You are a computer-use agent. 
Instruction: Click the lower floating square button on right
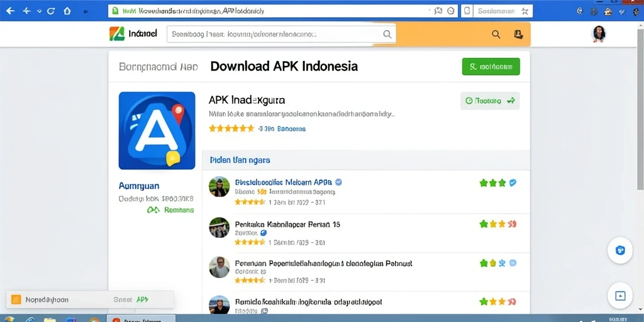[619, 296]
